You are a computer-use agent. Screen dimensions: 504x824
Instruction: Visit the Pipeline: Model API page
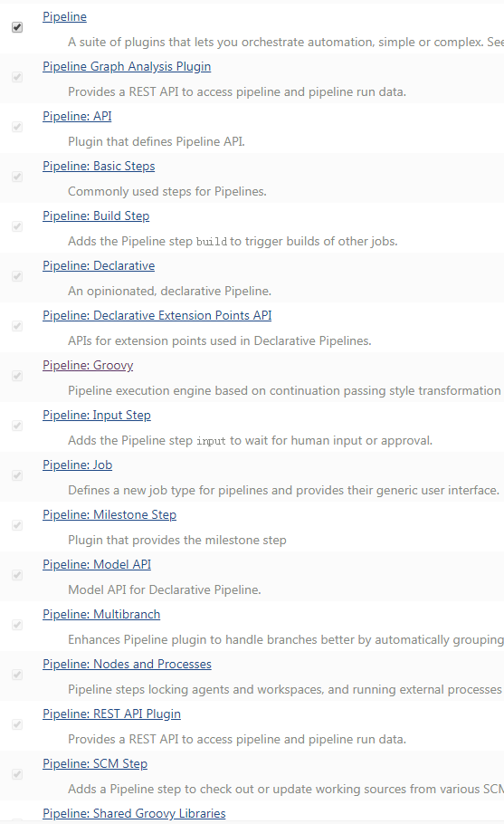coord(97,564)
